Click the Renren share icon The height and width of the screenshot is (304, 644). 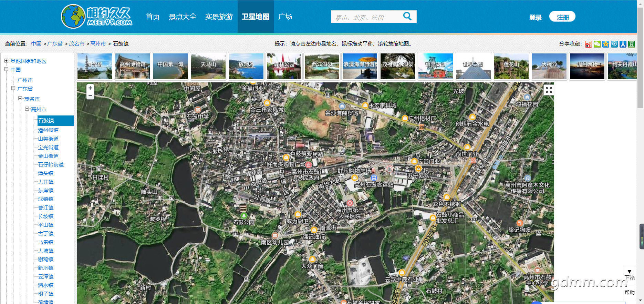point(623,44)
